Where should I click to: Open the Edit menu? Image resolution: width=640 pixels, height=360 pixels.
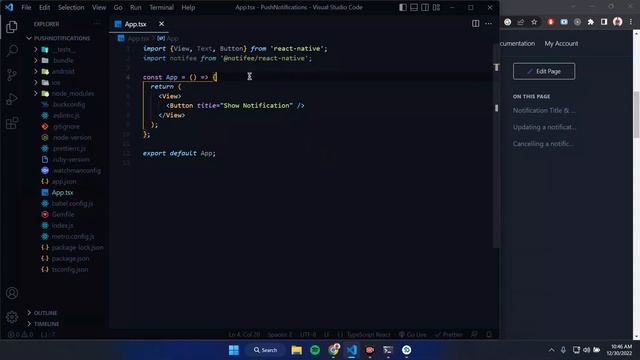[x=44, y=7]
